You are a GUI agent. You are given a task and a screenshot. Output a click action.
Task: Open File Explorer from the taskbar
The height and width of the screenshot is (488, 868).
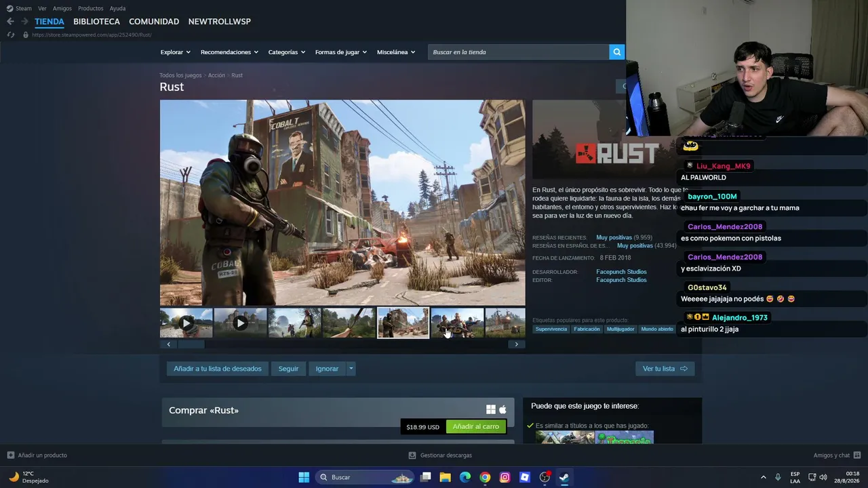(x=446, y=477)
